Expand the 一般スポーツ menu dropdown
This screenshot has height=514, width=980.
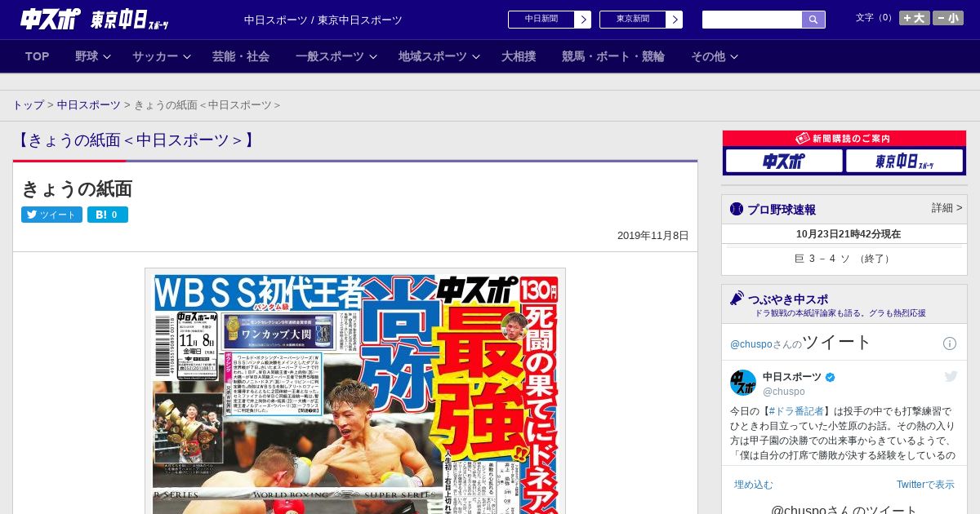pos(336,56)
